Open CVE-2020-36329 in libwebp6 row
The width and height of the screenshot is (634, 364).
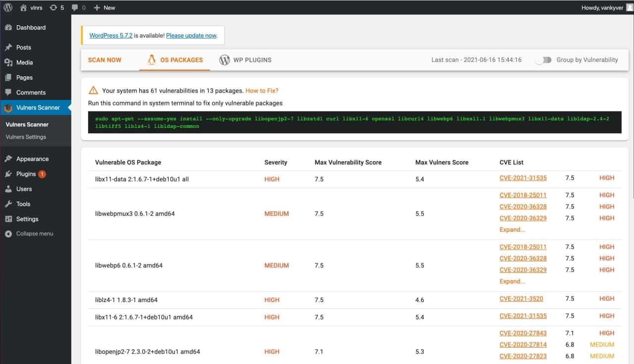click(x=523, y=270)
